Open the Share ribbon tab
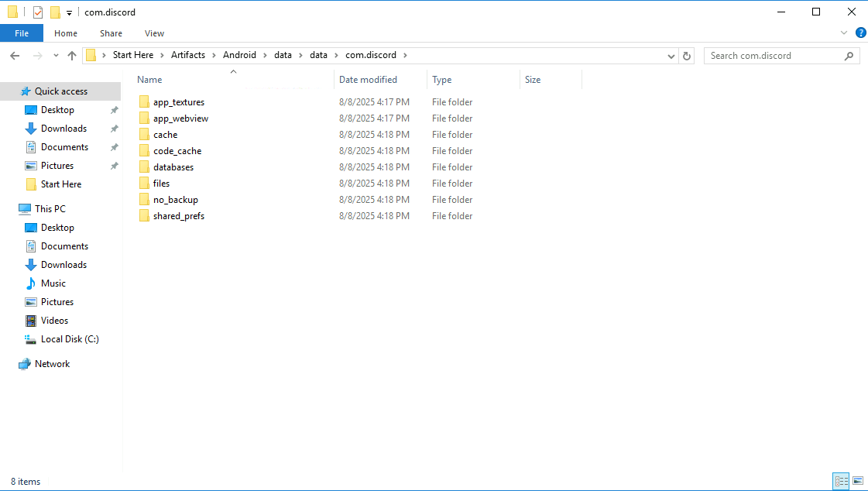 pyautogui.click(x=111, y=33)
